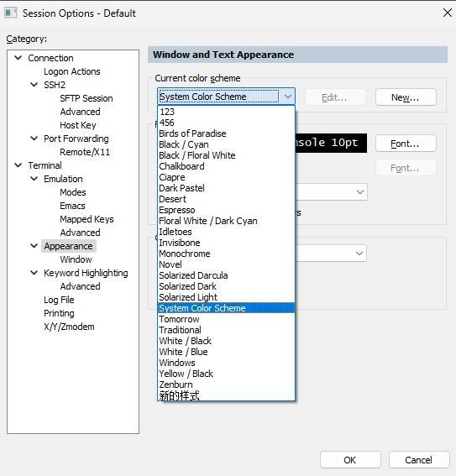The image size is (456, 476).
Task: Pick Invisibone color scheme
Action: tap(226, 243)
